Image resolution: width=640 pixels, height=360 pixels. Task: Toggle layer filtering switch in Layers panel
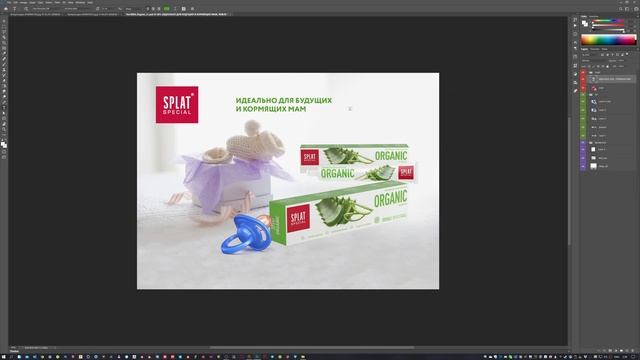(627, 54)
